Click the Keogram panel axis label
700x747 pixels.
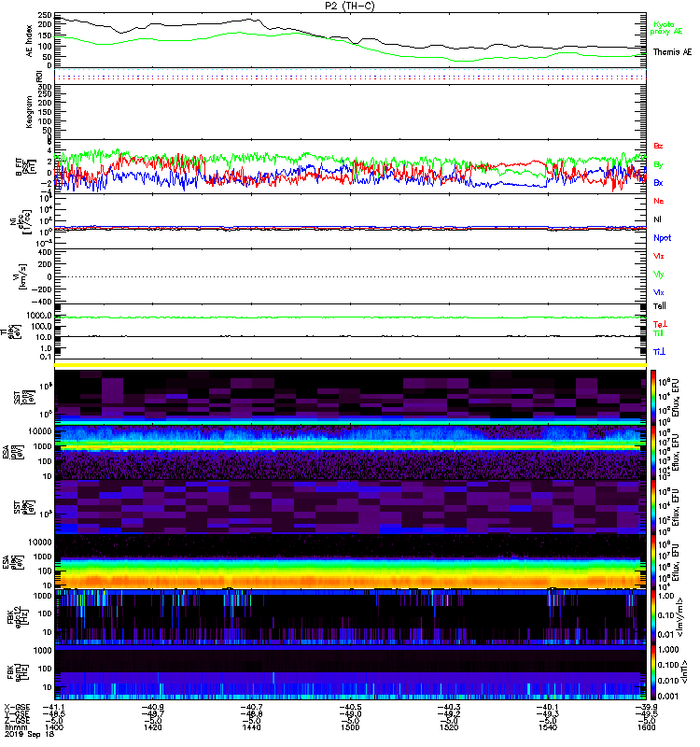pos(29,111)
